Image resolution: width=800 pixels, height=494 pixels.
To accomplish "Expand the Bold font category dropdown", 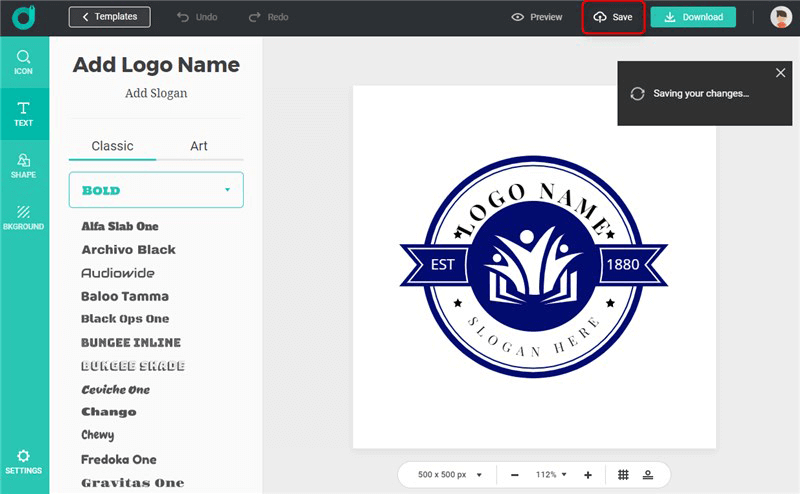I will click(x=156, y=190).
